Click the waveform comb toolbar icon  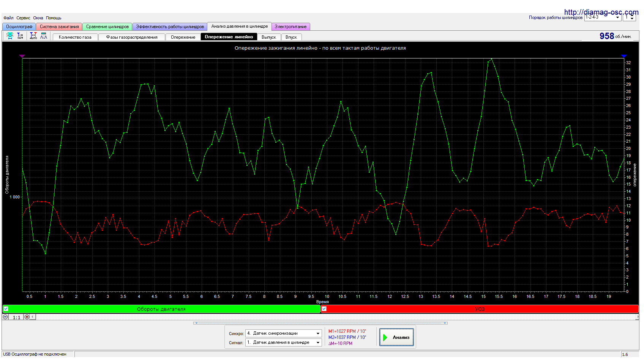pyautogui.click(x=44, y=36)
